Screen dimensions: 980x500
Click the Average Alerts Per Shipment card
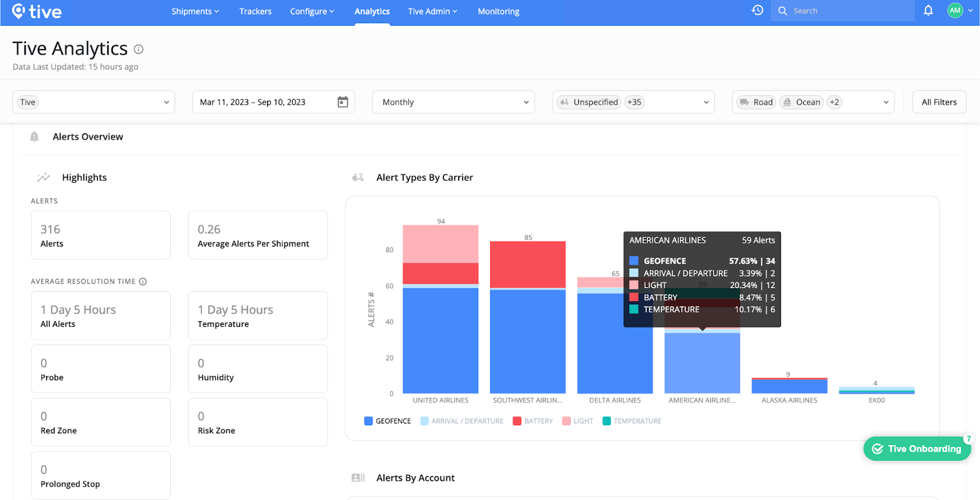258,236
